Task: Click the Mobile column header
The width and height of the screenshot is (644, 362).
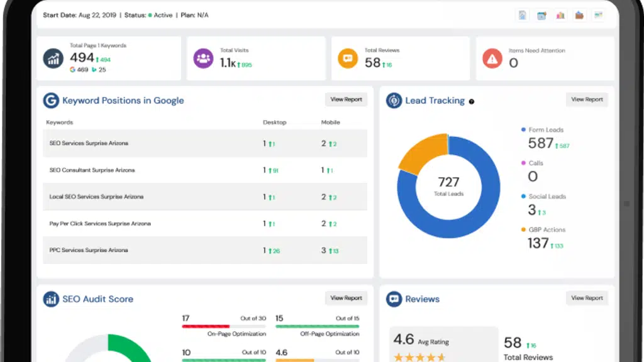Action: pyautogui.click(x=331, y=123)
